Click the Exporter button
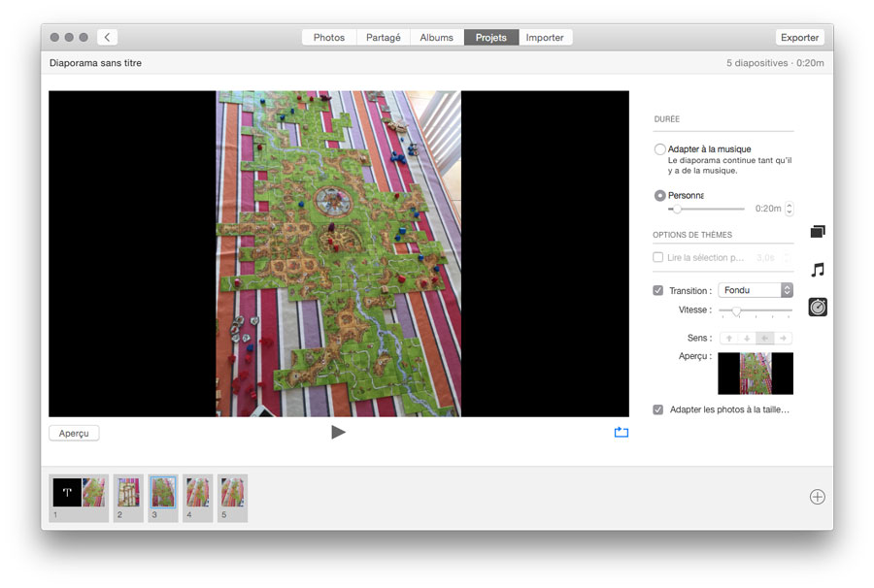 [799, 37]
